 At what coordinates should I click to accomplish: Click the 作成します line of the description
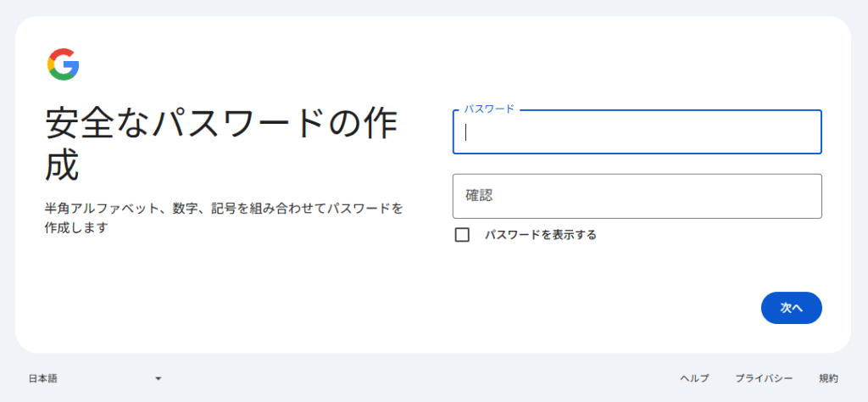(x=77, y=228)
